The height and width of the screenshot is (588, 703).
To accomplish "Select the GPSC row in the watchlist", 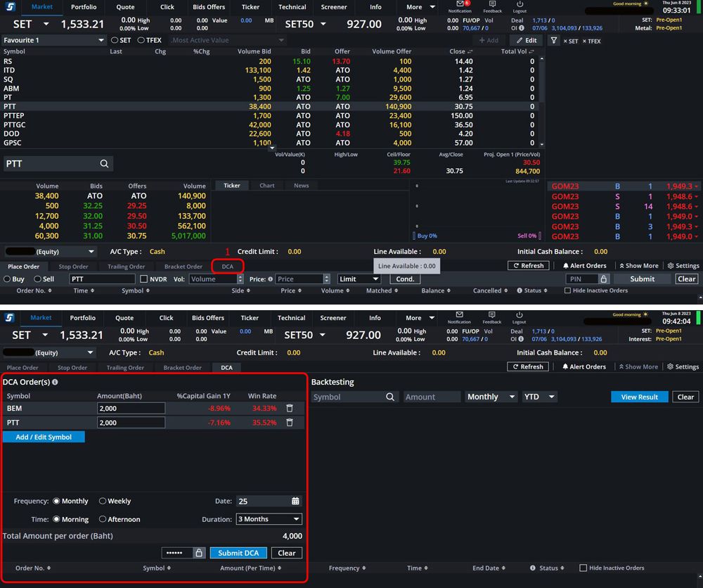I will 271,143.
